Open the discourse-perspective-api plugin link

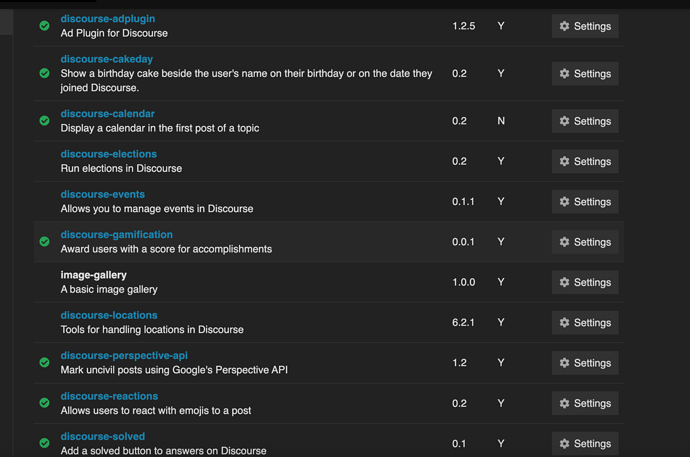coord(124,355)
